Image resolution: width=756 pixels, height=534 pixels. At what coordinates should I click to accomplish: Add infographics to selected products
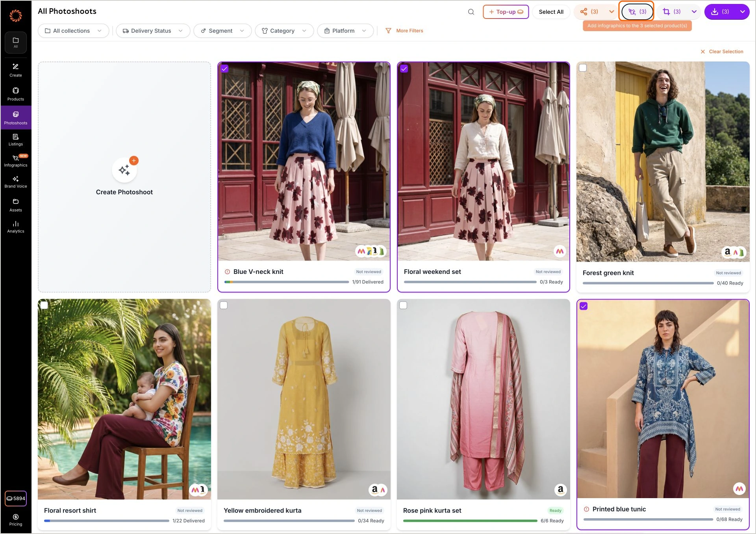click(x=637, y=12)
